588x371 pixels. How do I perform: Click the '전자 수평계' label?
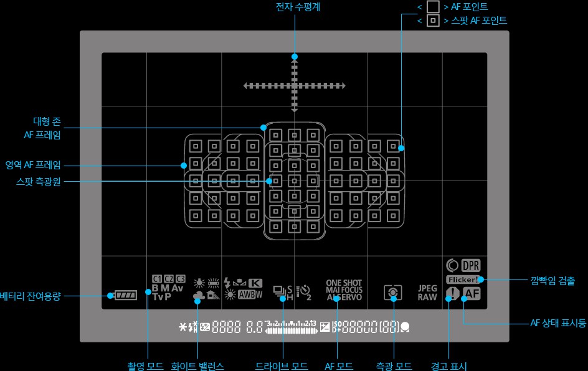click(294, 7)
